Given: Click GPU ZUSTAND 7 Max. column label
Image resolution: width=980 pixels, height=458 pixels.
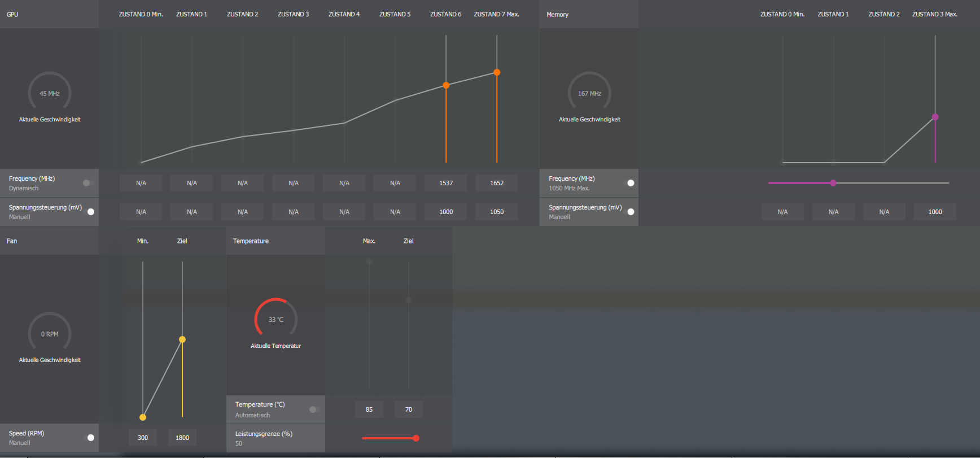Looking at the screenshot, I should (x=497, y=14).
